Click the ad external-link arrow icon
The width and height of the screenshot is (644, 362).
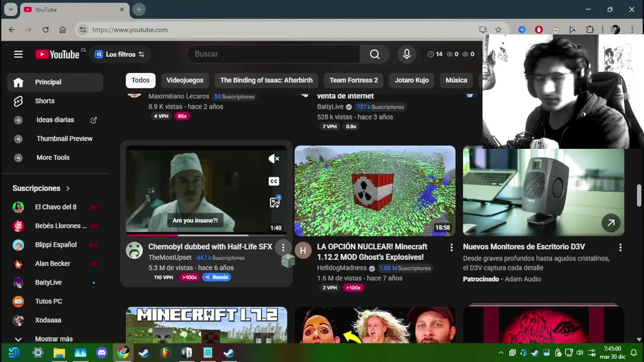tap(611, 223)
